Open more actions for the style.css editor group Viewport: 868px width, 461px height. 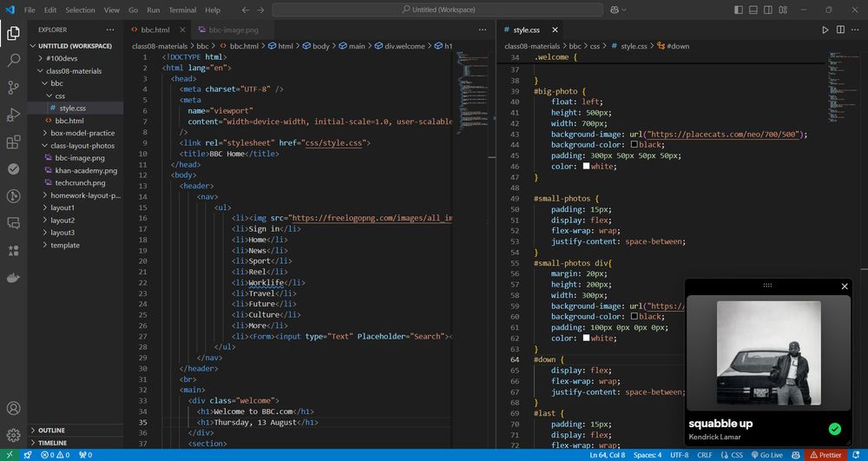click(856, 30)
